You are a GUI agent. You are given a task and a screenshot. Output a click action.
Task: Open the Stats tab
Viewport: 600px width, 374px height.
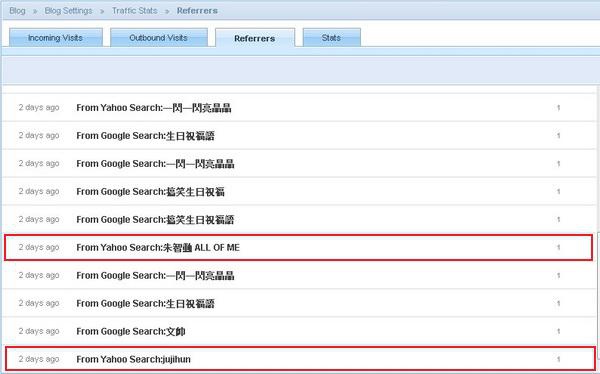click(331, 38)
